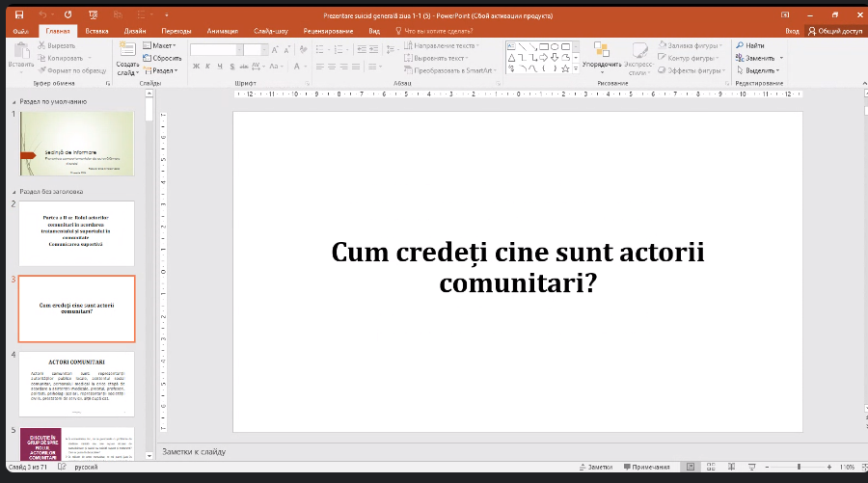
Task: Switch to slide sorter view in status bar
Action: click(x=709, y=467)
